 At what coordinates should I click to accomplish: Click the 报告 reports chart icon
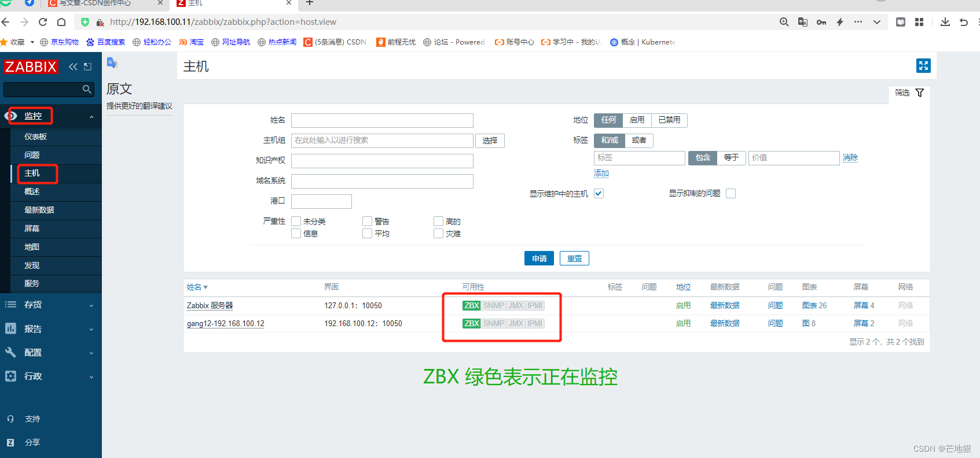[10, 328]
